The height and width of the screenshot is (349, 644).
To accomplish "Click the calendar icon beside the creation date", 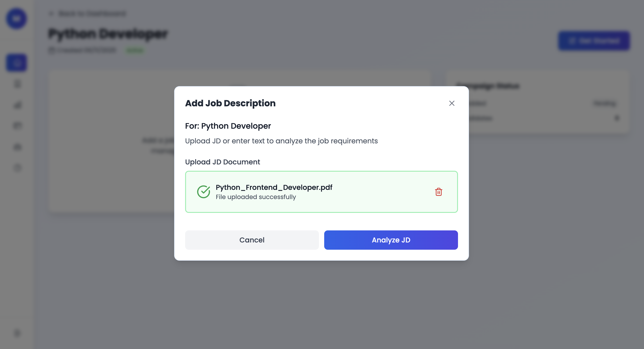I will click(52, 50).
